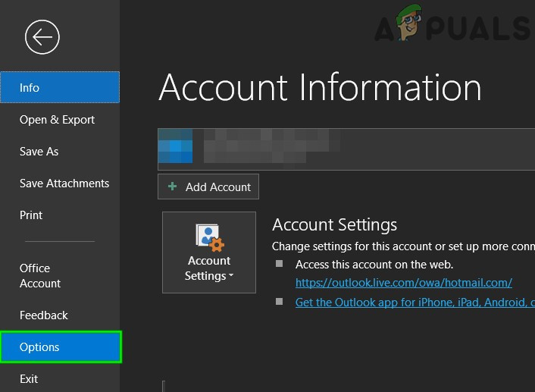Click the Account Settings person-and-gear icon
Image resolution: width=535 pixels, height=392 pixels.
pyautogui.click(x=209, y=237)
